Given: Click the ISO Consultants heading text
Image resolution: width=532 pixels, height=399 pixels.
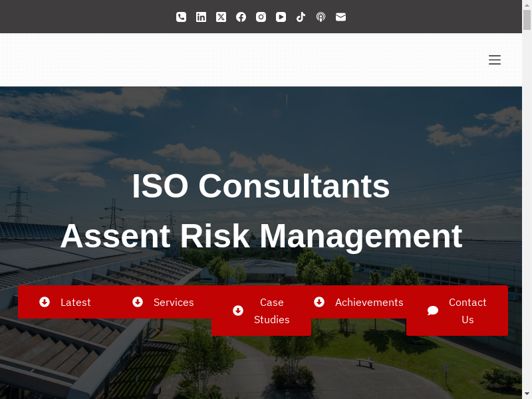Looking at the screenshot, I should (x=261, y=186).
